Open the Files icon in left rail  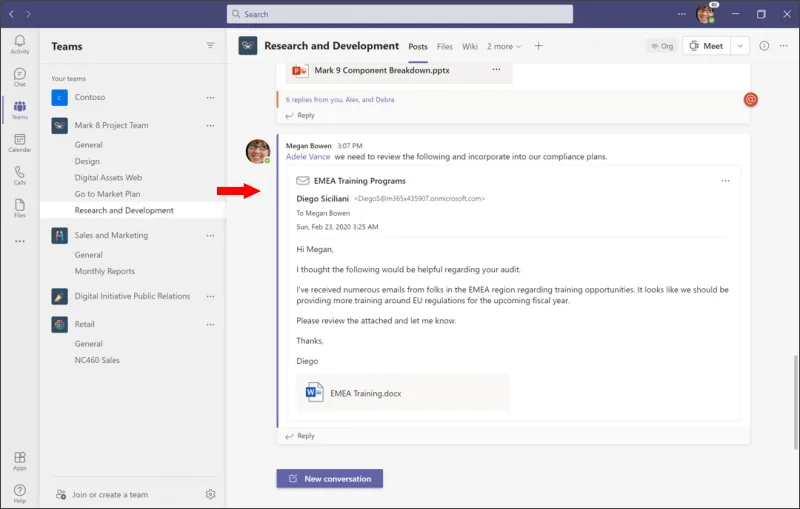[x=19, y=208]
